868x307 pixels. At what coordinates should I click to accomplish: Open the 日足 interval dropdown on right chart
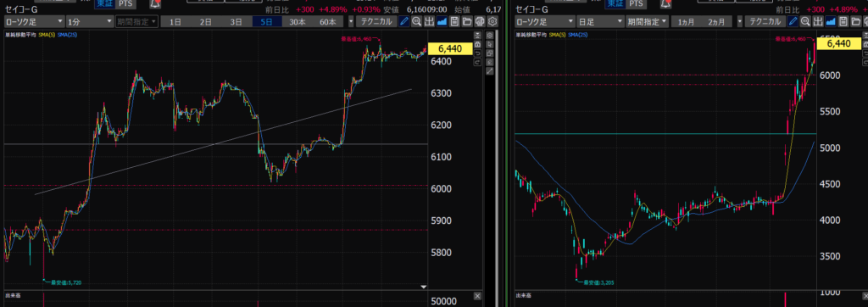(599, 21)
